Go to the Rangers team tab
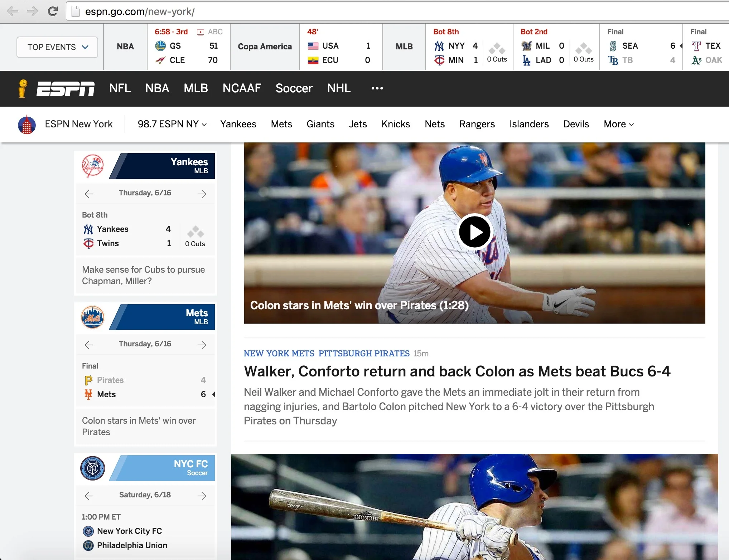 click(x=477, y=124)
